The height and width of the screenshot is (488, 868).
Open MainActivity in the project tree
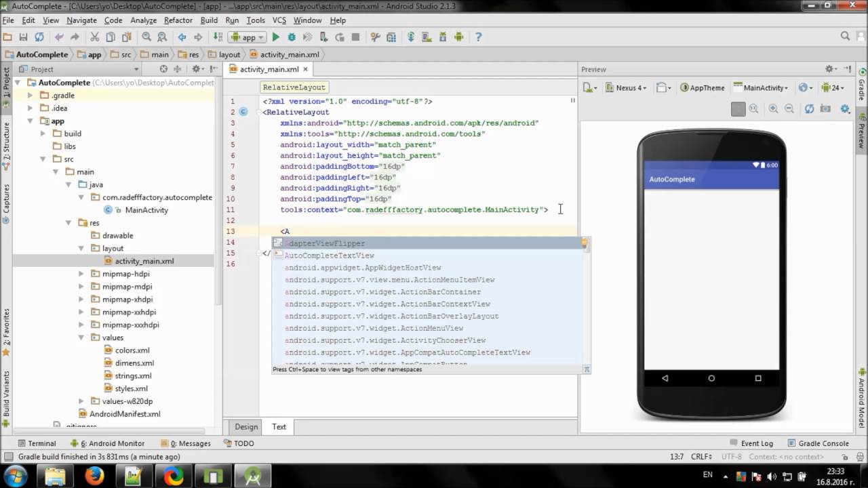point(146,210)
